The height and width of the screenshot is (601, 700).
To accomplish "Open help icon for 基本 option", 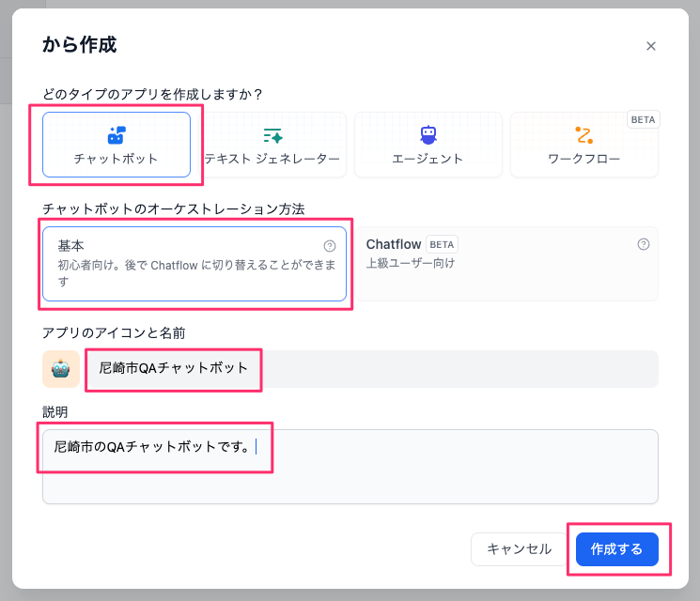I will coord(330,246).
